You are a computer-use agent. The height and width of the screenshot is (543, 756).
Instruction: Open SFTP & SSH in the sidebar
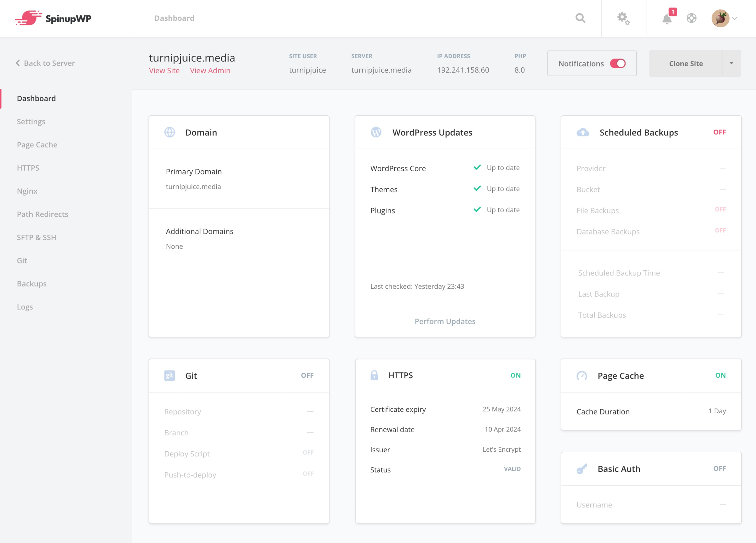37,237
